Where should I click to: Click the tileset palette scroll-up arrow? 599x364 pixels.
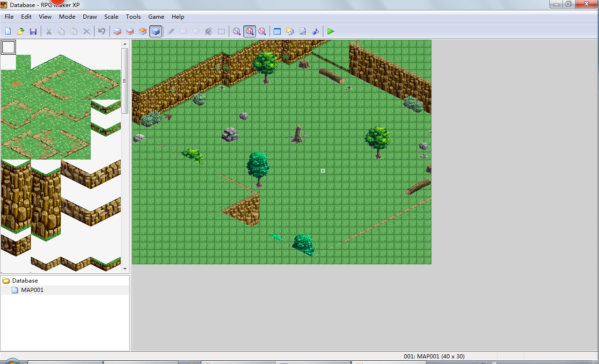[125, 44]
